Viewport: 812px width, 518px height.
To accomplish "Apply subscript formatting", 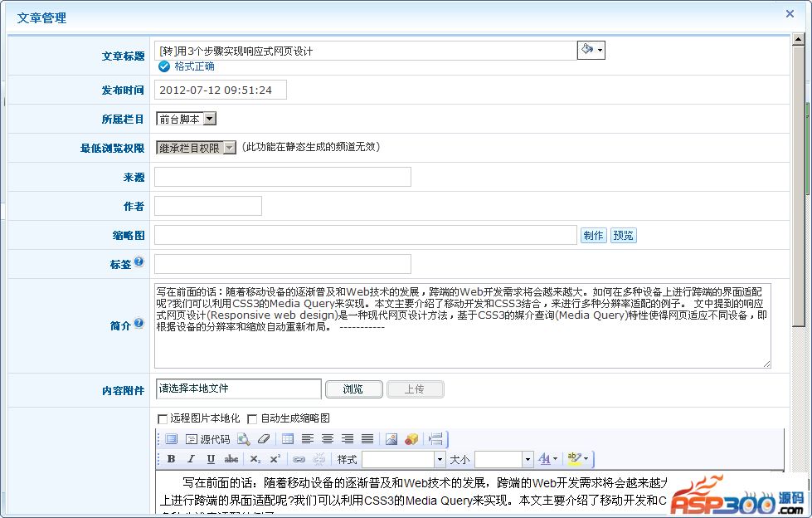I will (255, 459).
